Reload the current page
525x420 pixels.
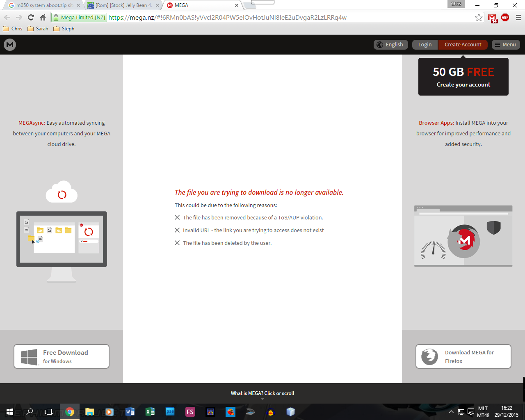point(31,17)
